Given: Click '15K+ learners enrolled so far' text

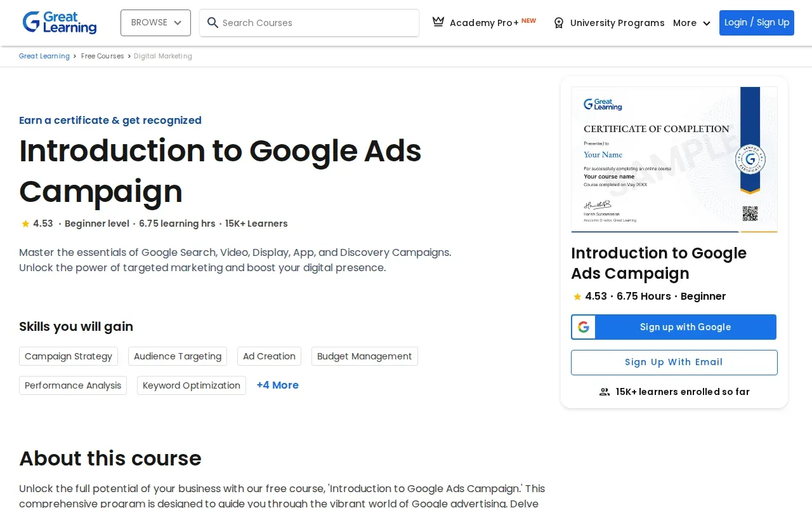Looking at the screenshot, I should 683,392.
